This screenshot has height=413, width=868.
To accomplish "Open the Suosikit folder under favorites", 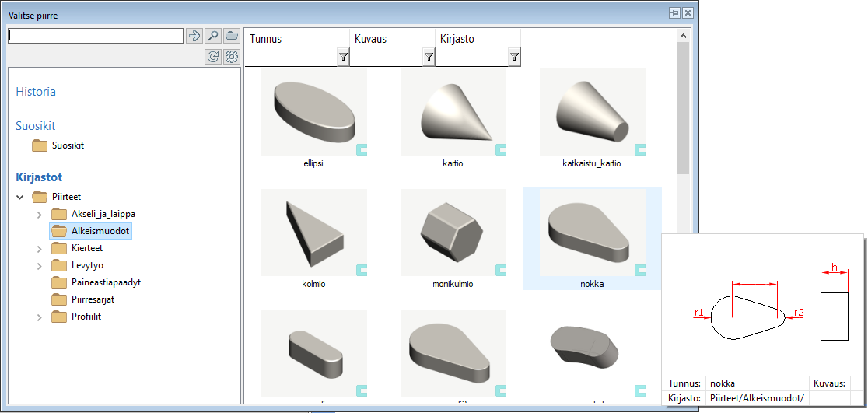I will tap(67, 145).
